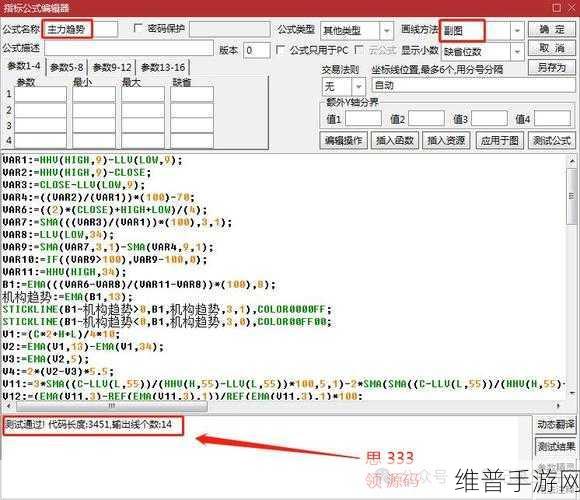Viewport: 580px width, 500px height.
Task: Click the maximize window icon in title bar
Action: [556, 7]
